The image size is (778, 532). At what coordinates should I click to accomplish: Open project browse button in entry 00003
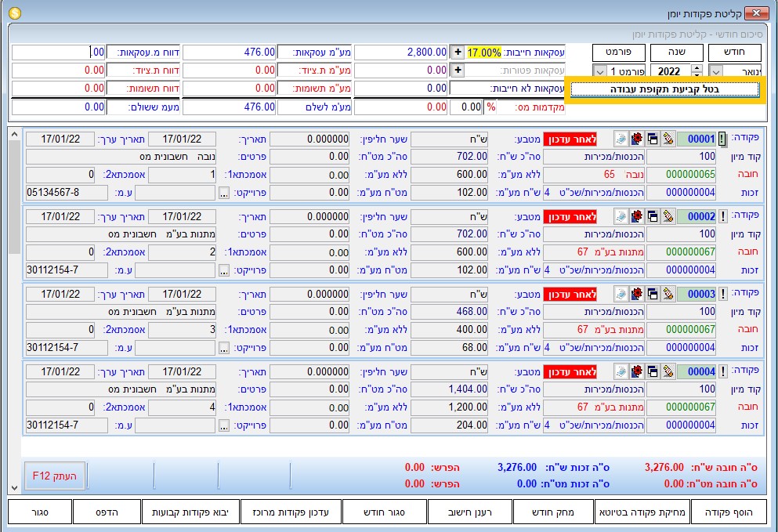(224, 349)
